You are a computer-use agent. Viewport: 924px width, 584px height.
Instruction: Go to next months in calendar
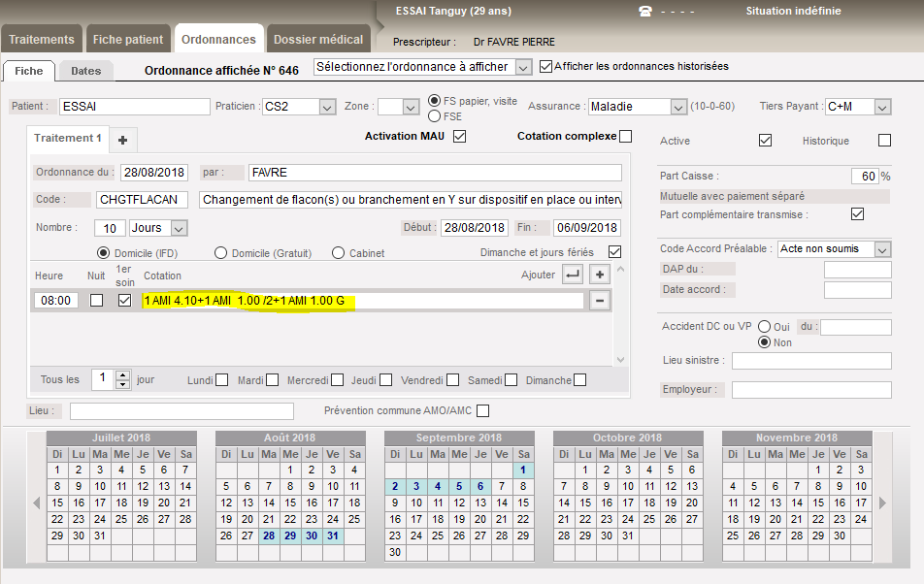tap(882, 503)
